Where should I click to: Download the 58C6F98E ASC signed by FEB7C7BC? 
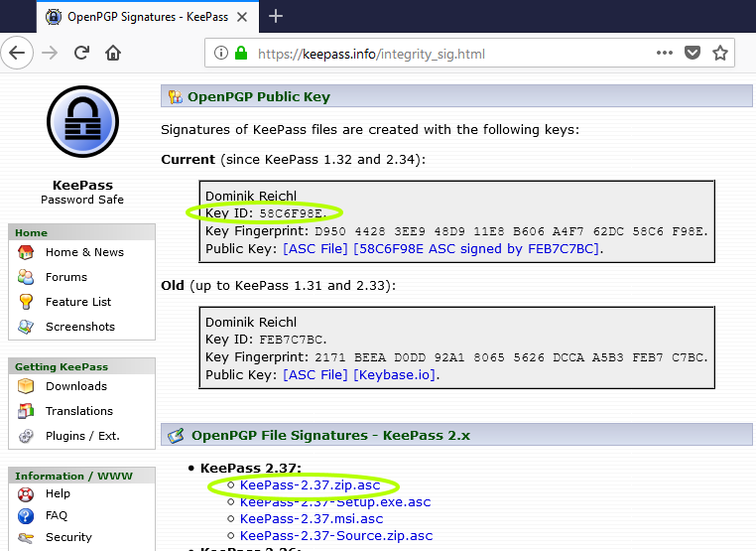pos(476,248)
